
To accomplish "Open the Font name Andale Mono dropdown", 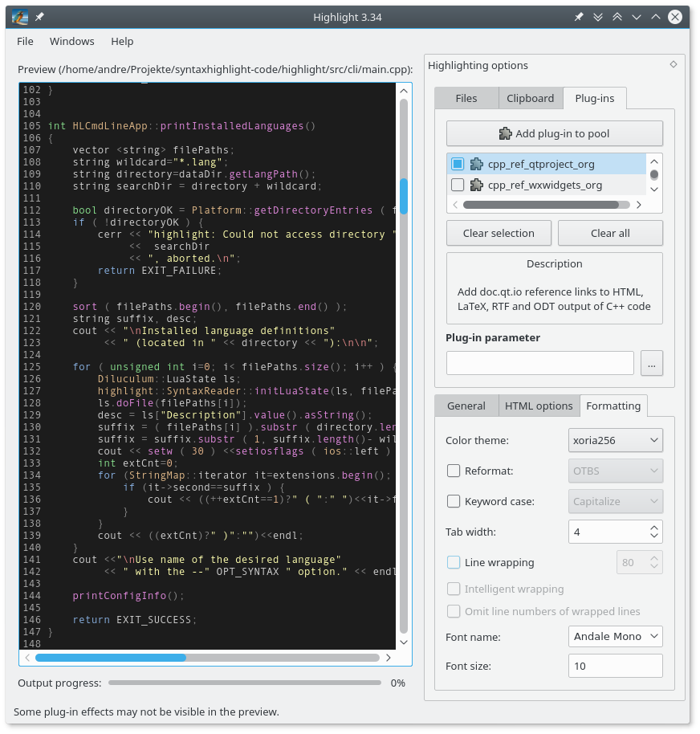I will pyautogui.click(x=615, y=637).
